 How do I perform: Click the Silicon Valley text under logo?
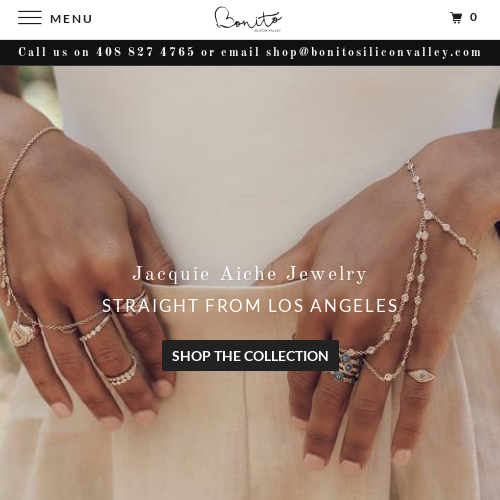pos(268,30)
